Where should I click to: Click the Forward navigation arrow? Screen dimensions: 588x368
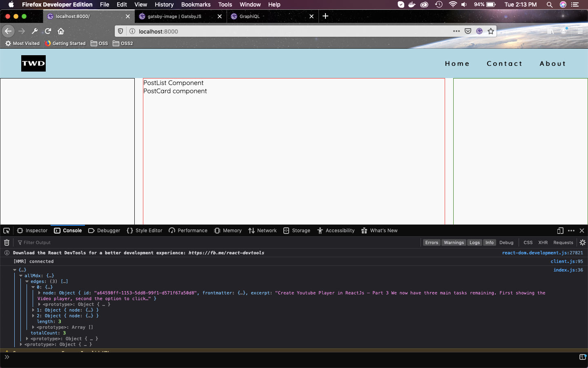[22, 31]
